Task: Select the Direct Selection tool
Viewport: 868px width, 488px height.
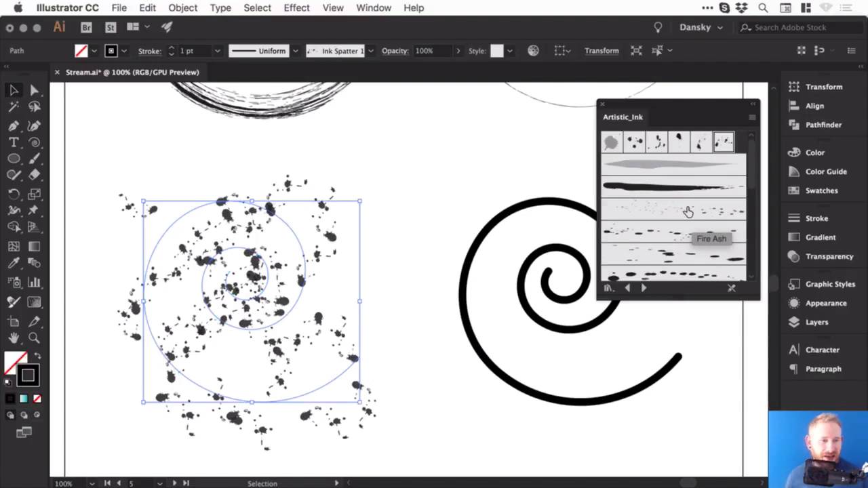Action: (x=34, y=90)
